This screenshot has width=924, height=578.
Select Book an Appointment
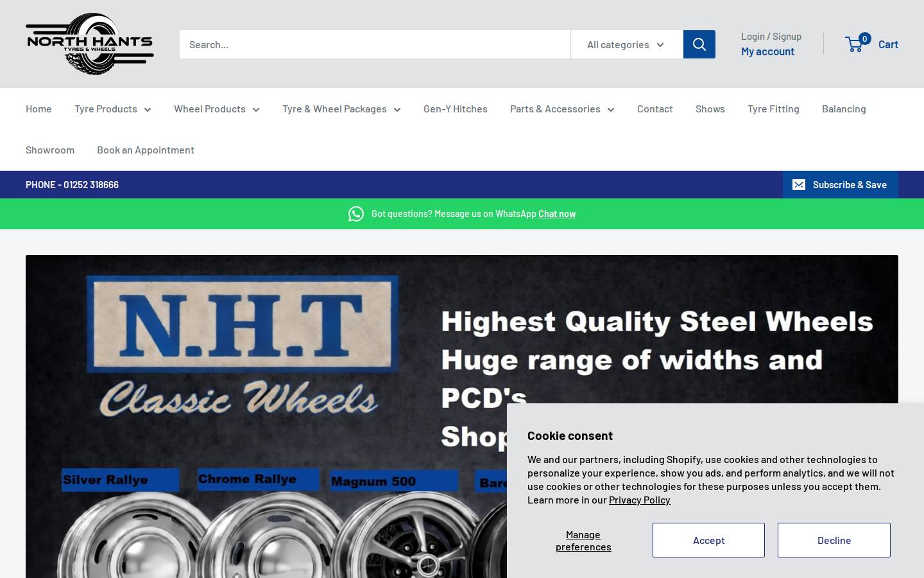click(x=146, y=150)
